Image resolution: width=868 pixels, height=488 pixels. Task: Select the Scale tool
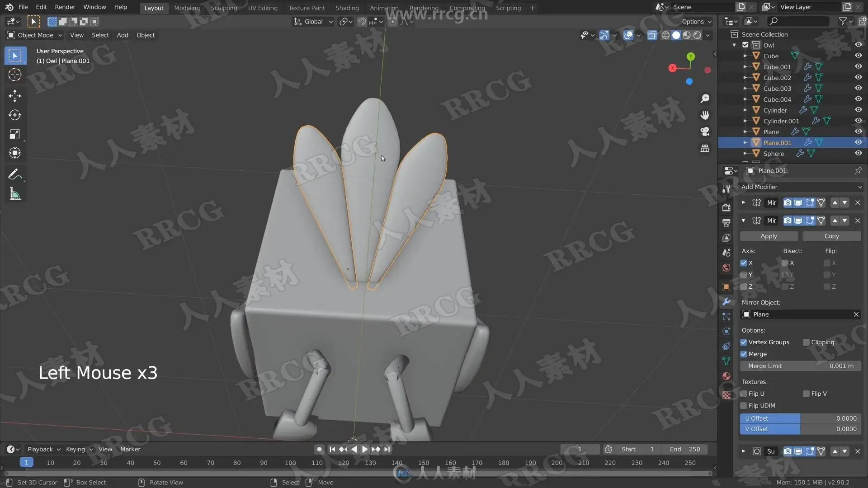click(14, 134)
